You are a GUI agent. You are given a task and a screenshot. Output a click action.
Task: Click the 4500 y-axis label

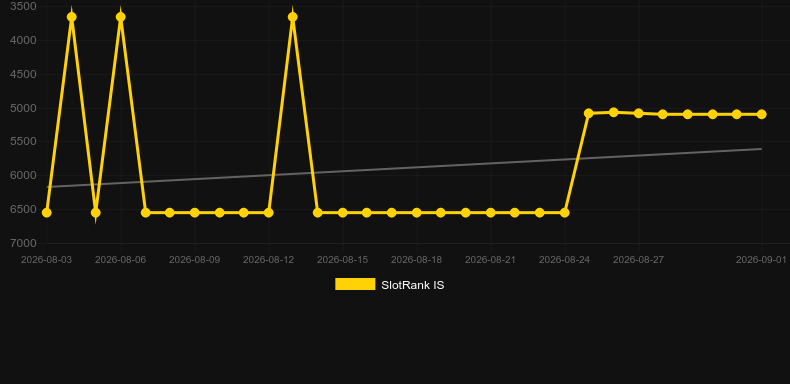point(23,74)
